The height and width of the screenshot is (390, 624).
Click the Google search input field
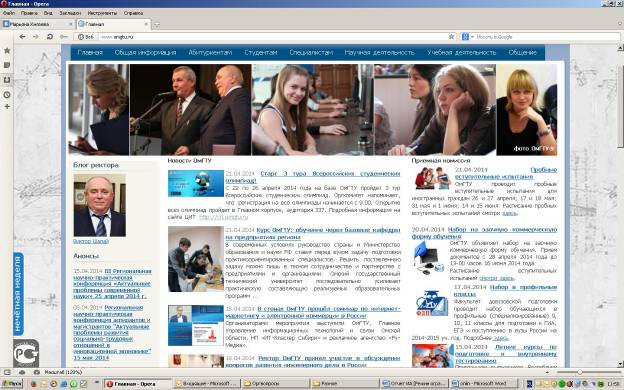[x=547, y=37]
